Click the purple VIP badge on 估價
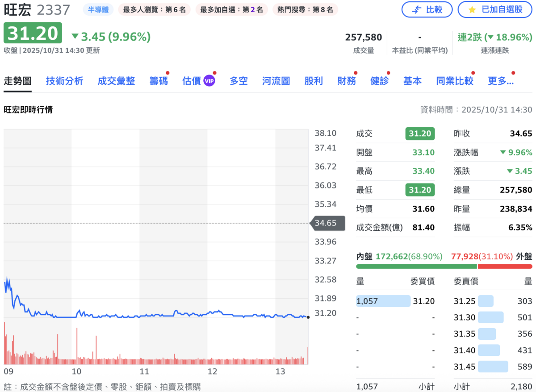The width and height of the screenshot is (536, 392). coord(209,81)
